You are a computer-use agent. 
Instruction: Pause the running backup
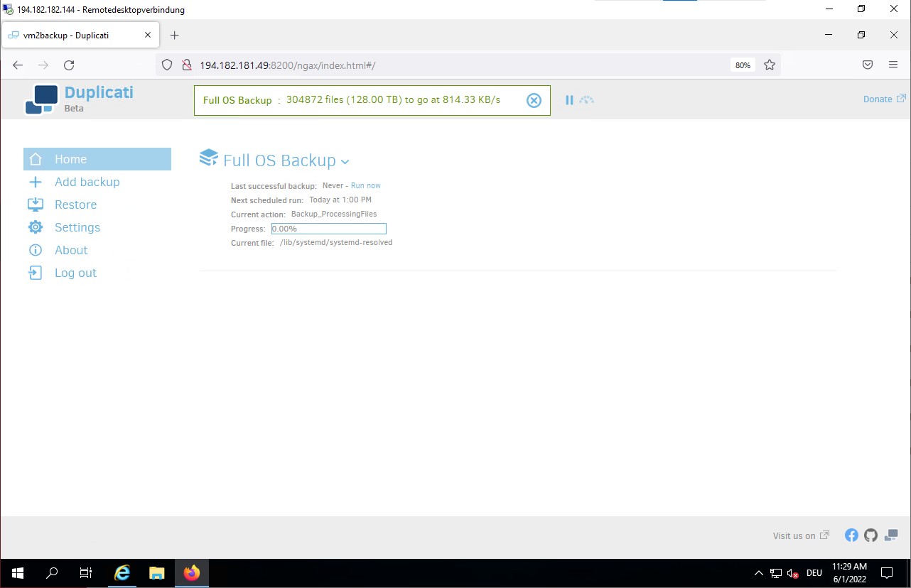pos(569,100)
